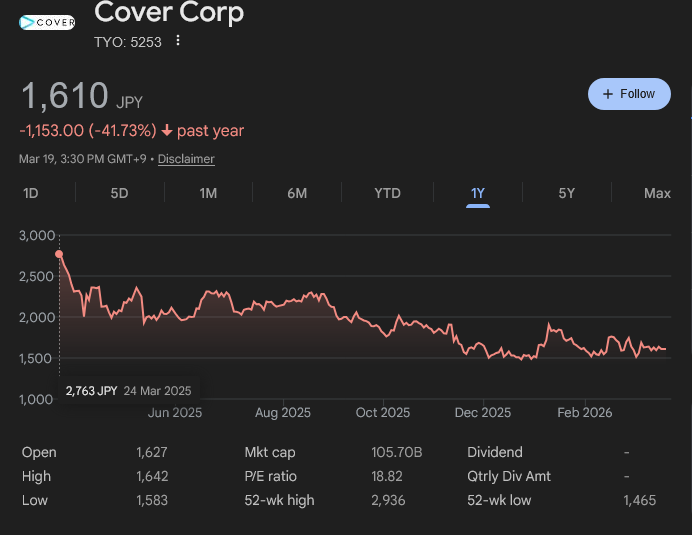The width and height of the screenshot is (692, 535).
Task: Click the 52-wk low label
Action: pyautogui.click(x=499, y=501)
